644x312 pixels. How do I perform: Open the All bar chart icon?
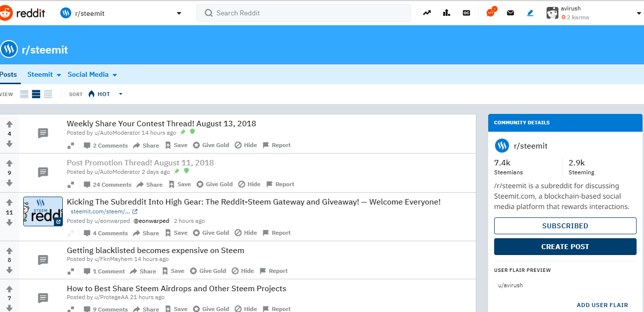447,13
